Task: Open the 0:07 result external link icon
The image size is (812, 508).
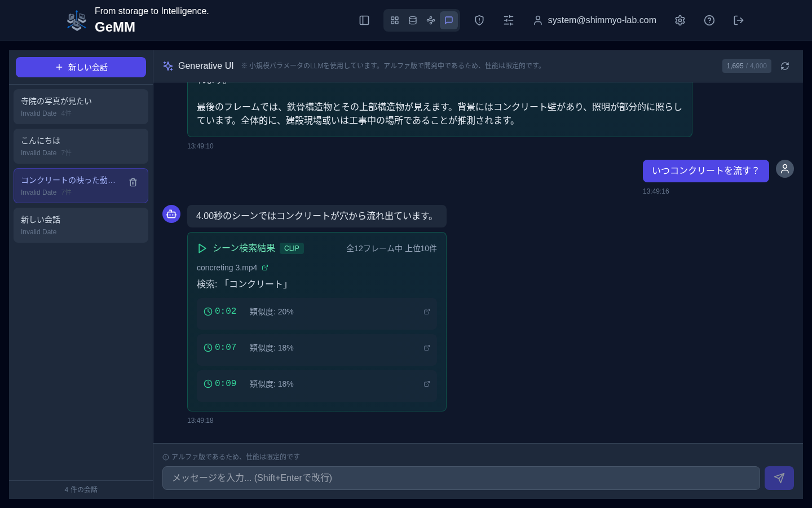Action: 427,348
